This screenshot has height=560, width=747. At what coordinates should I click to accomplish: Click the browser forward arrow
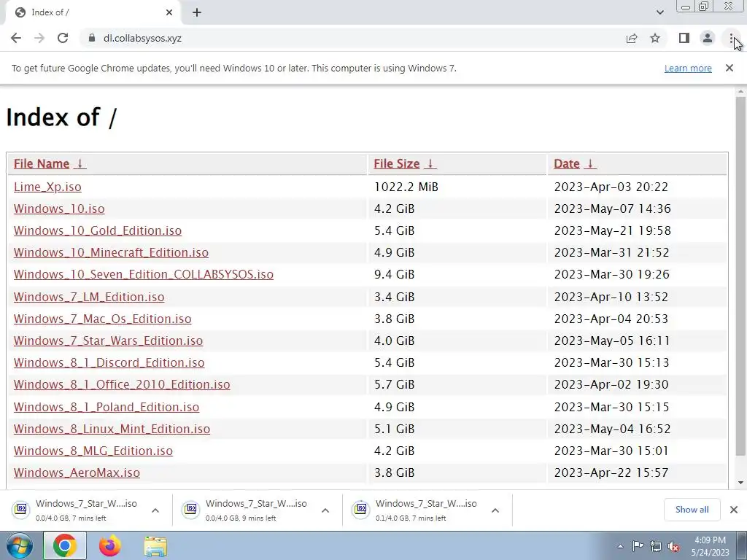[39, 38]
